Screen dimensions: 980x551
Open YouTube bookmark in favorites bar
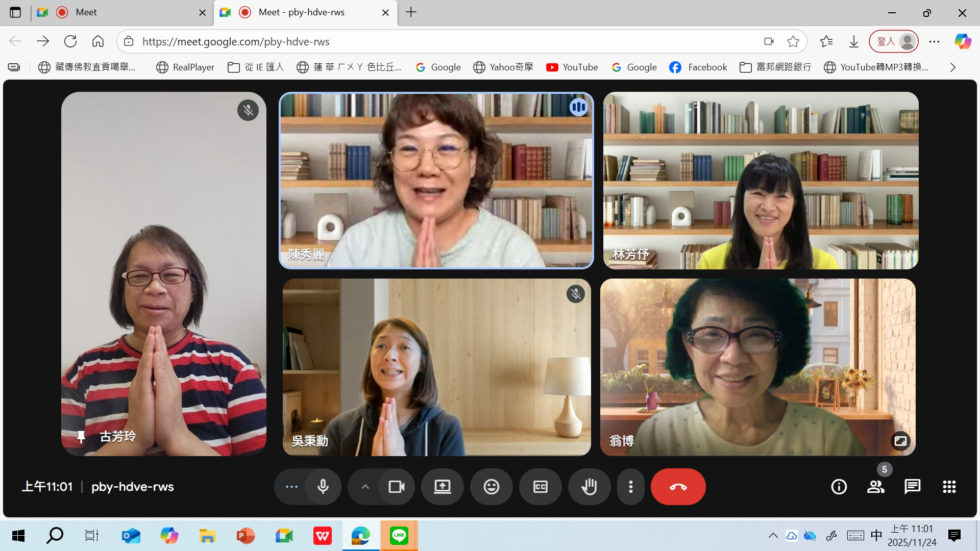pyautogui.click(x=572, y=67)
